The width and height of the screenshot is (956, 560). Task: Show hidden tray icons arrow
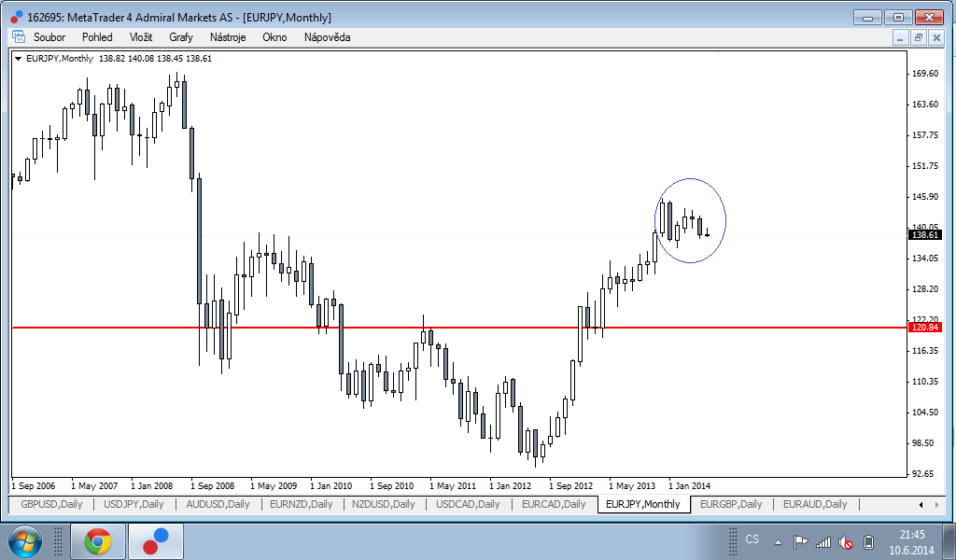[x=778, y=541]
